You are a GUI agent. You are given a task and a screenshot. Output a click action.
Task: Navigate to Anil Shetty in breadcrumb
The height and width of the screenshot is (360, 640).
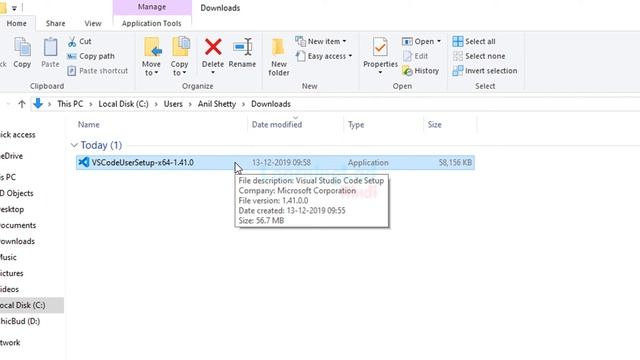[217, 104]
